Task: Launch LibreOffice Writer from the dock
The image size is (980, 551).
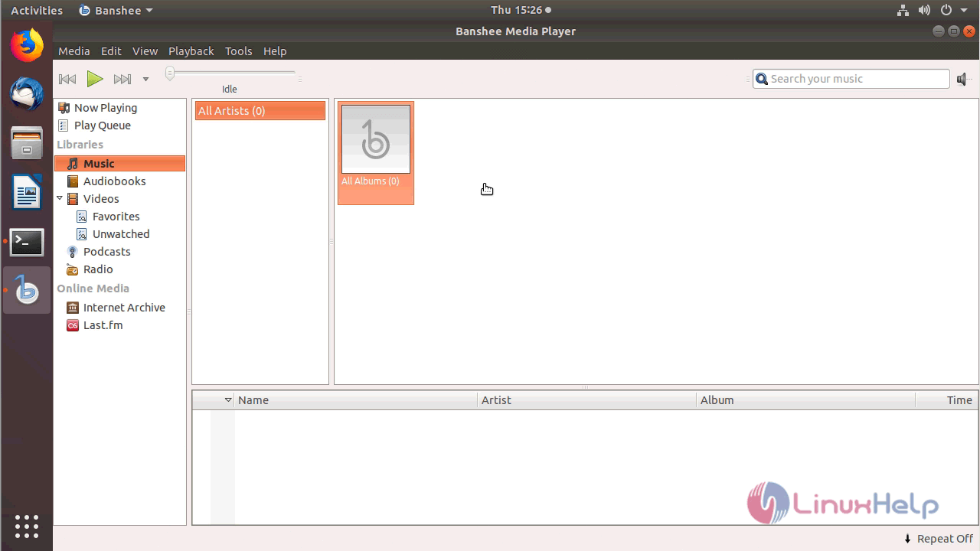Action: pyautogui.click(x=27, y=192)
